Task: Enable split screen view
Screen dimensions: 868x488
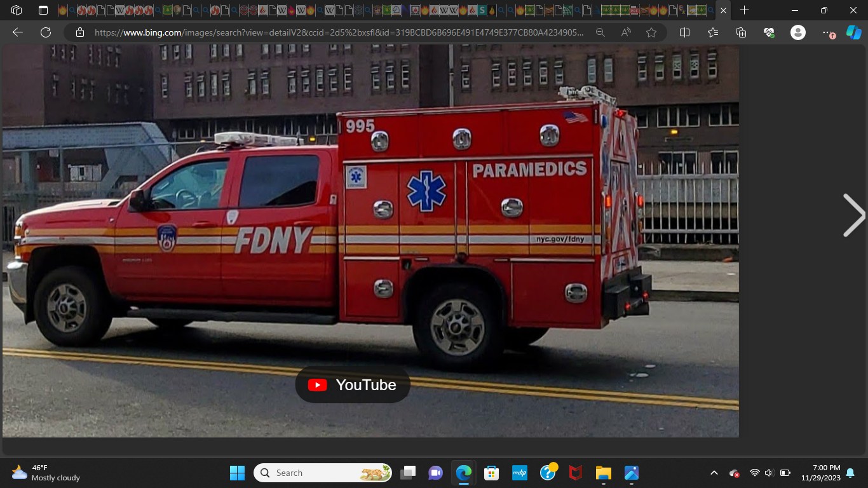Action: (x=684, y=32)
